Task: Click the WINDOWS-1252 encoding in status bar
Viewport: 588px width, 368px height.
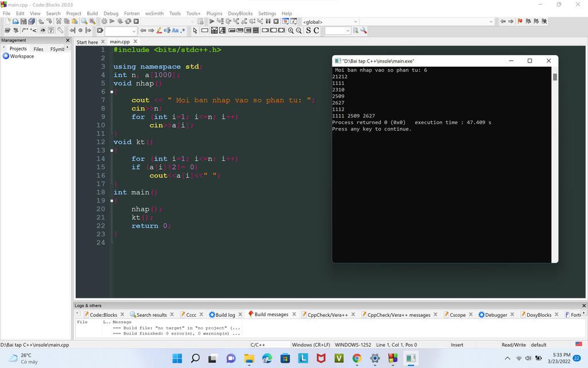Action: coord(353,345)
